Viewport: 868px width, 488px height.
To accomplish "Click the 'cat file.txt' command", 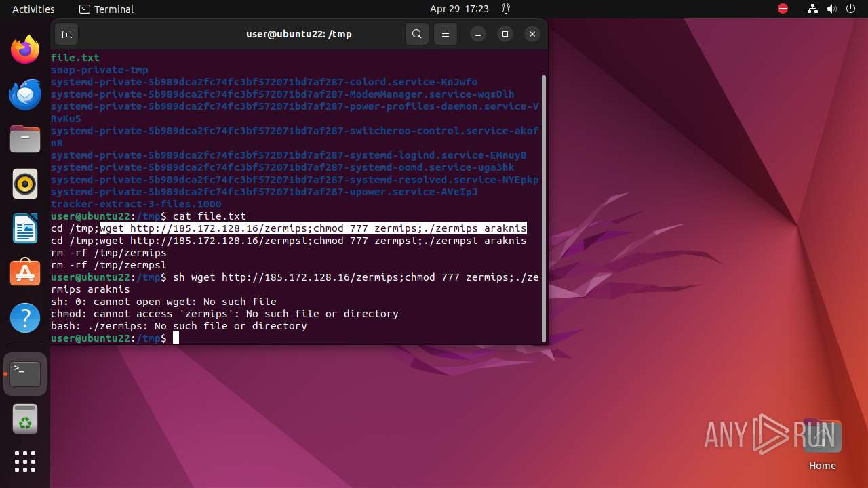I will point(210,216).
